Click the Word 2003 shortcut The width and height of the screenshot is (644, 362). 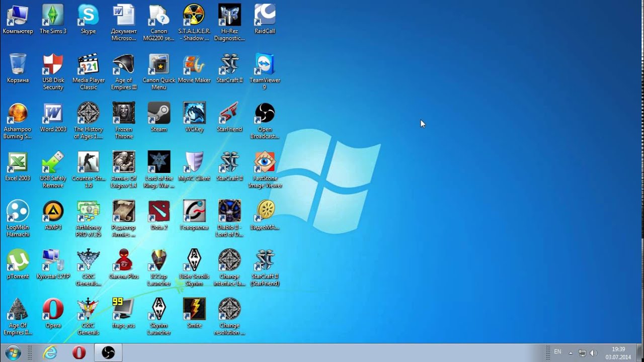click(x=53, y=118)
